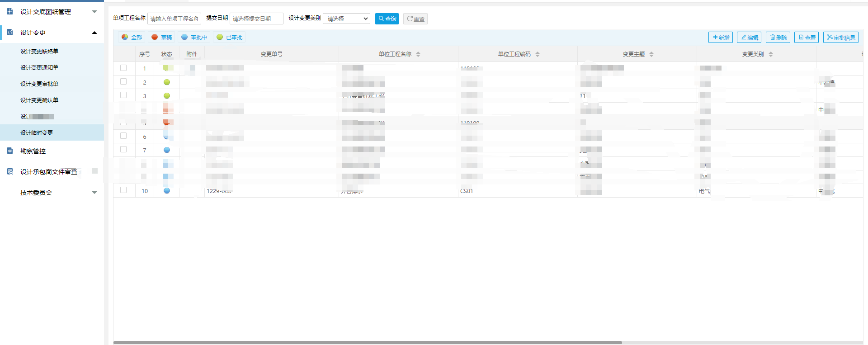Click the green status dot in row 2
868x345 pixels.
pyautogui.click(x=167, y=82)
